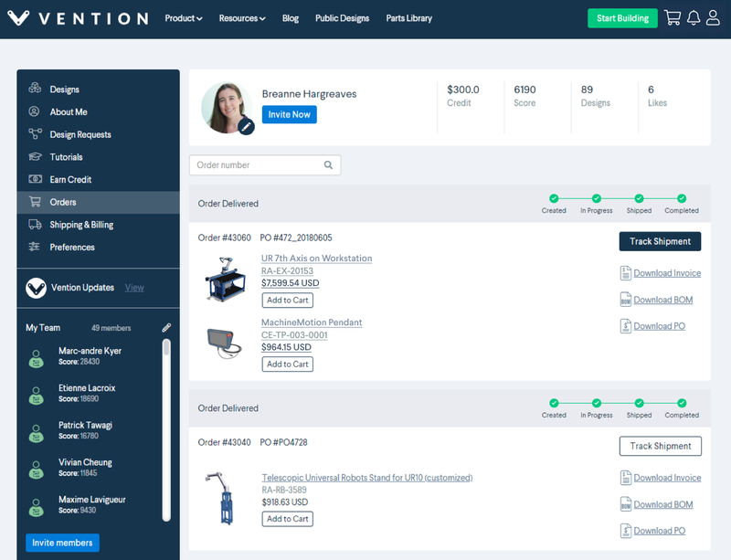Click Vention Updates round logo icon
This screenshot has width=731, height=560.
click(x=36, y=288)
